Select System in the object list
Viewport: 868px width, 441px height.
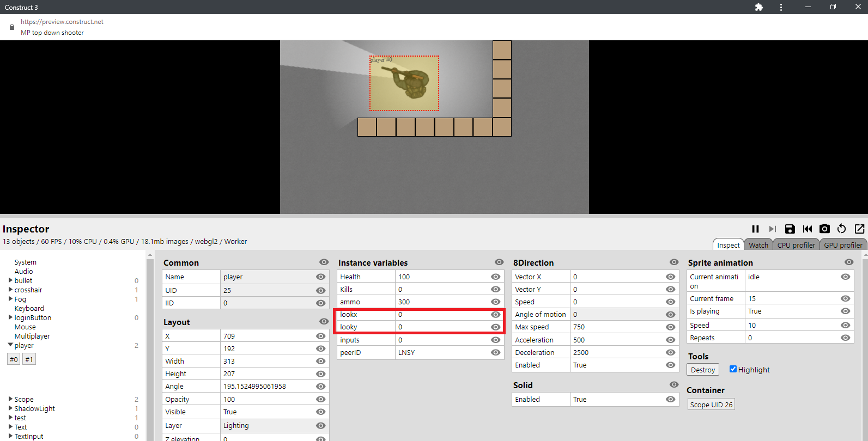coord(26,262)
